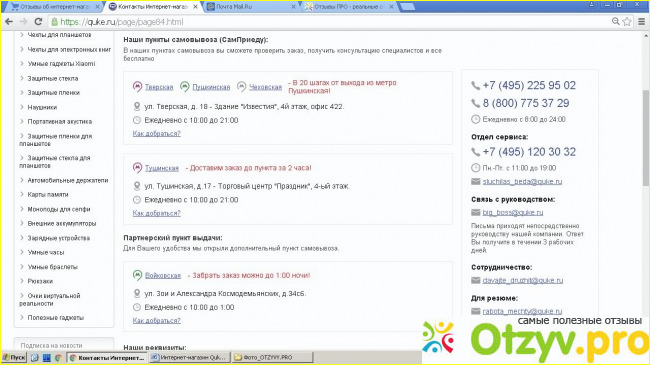Expand the Наушники sidebar category
The image size is (650, 365).
(22, 107)
